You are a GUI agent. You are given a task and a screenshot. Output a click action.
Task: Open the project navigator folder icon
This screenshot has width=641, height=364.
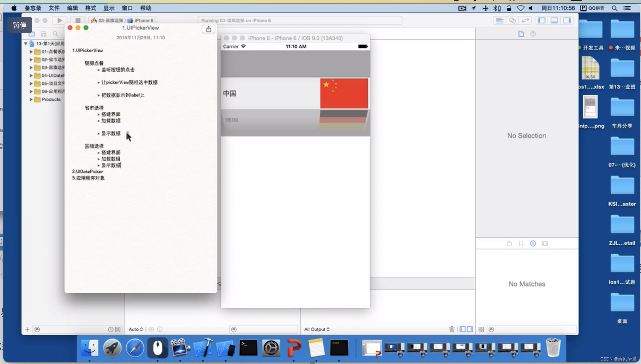pos(32,34)
